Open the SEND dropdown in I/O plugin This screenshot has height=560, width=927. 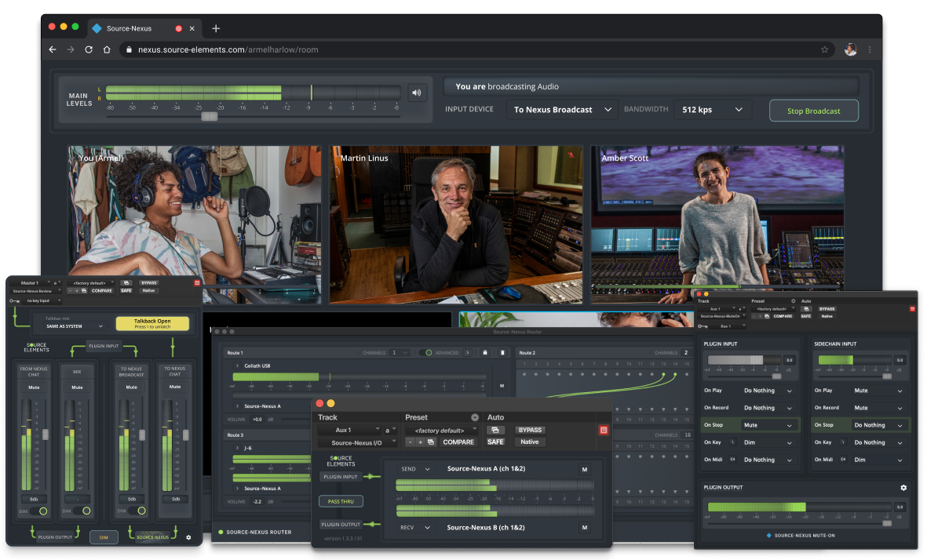(x=415, y=469)
